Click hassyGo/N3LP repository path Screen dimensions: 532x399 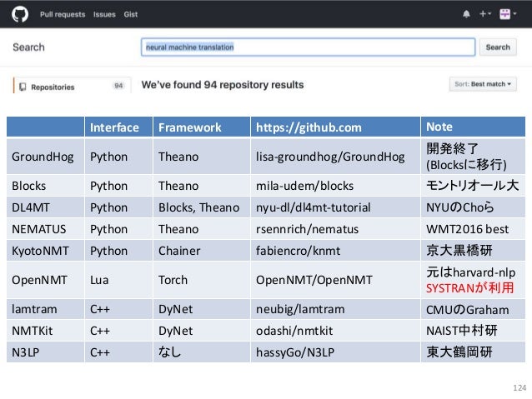coord(295,352)
